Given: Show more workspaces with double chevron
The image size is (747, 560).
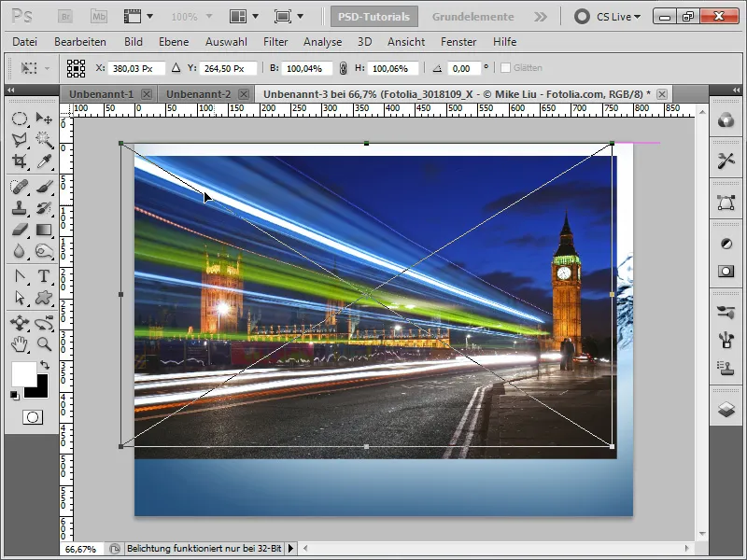Looking at the screenshot, I should tap(541, 17).
